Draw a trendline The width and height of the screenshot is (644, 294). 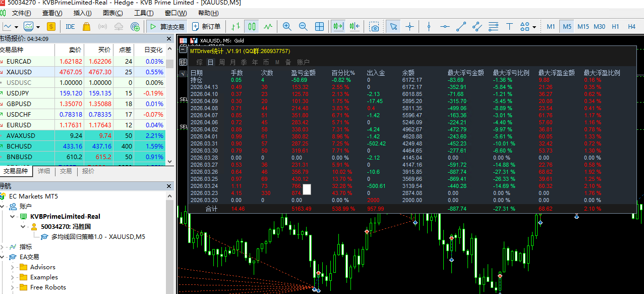tap(461, 26)
